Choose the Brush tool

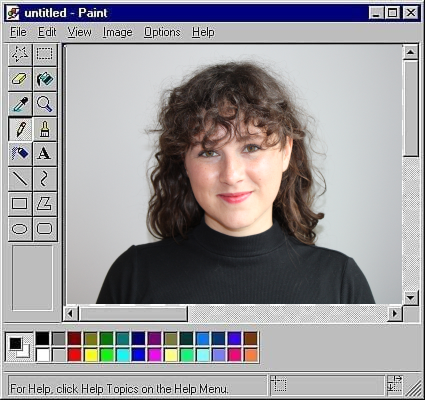45,129
